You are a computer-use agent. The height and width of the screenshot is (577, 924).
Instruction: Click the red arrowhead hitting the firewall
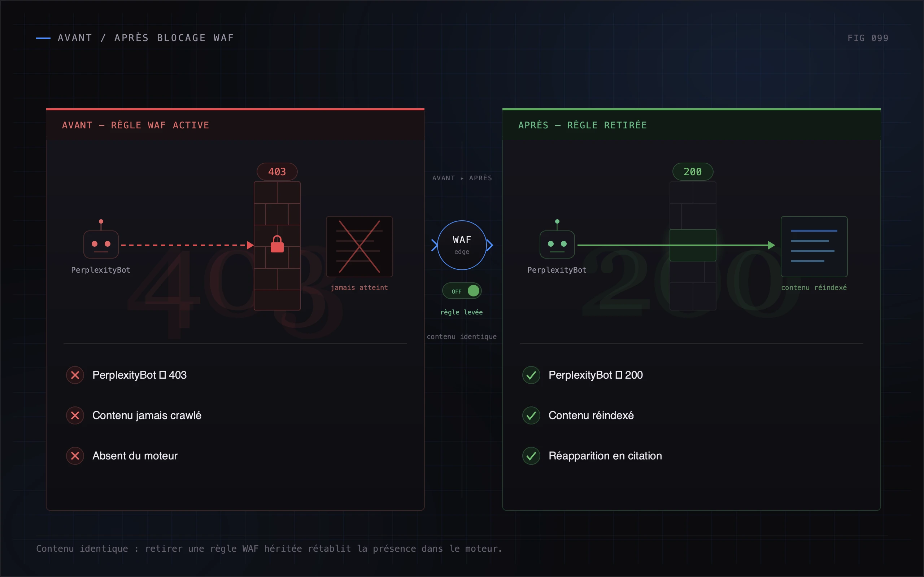point(250,245)
